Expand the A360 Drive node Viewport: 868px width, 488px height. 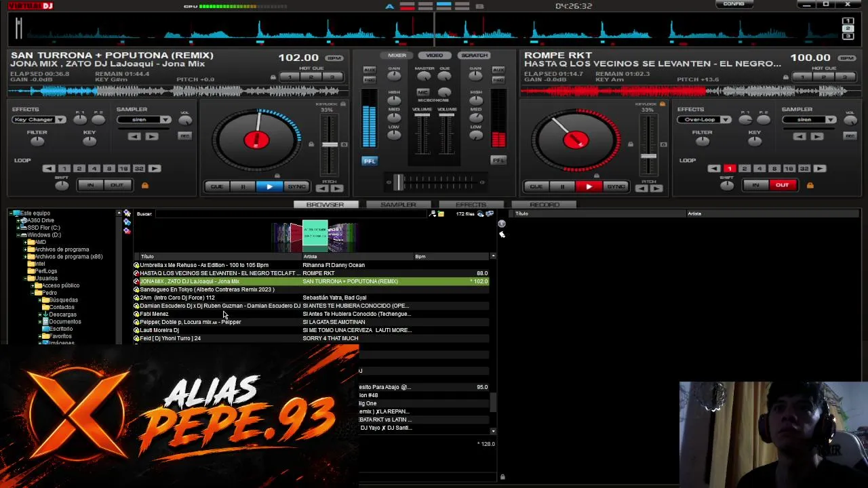[x=19, y=220]
